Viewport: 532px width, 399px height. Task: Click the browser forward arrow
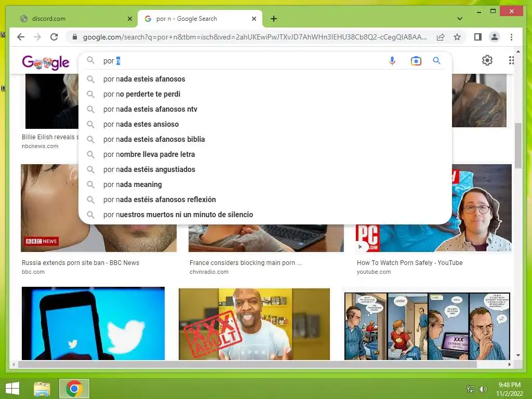point(37,37)
